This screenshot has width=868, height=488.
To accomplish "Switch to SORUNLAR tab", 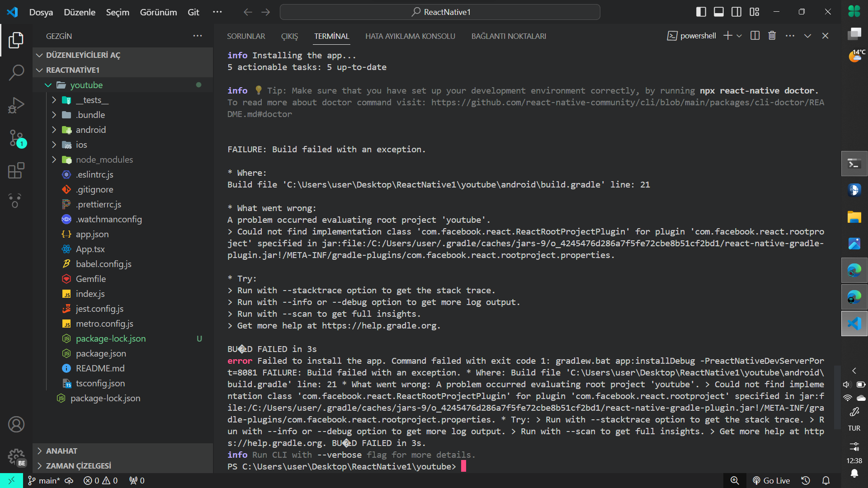I will tap(246, 36).
